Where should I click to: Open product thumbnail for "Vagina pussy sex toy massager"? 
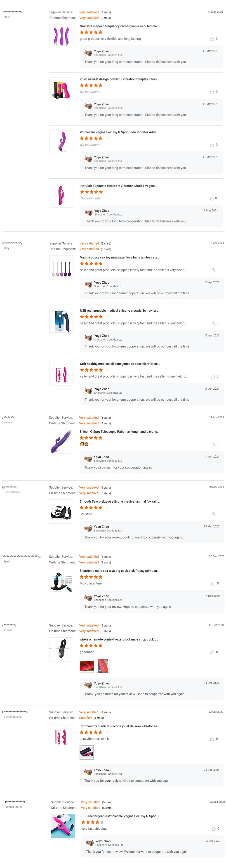(61, 267)
